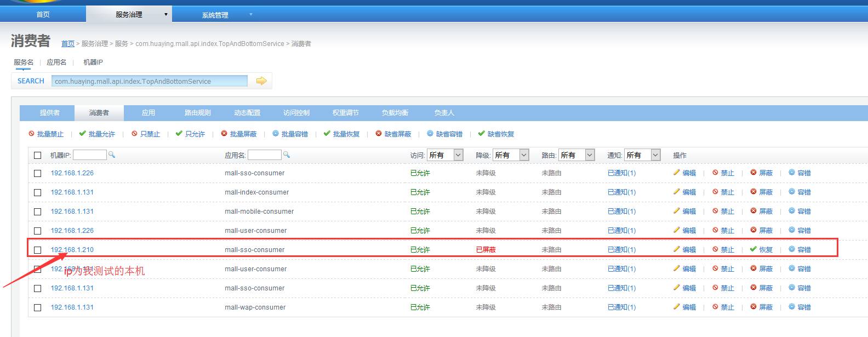
Task: Tick the select-all checkbox in table header
Action: coord(38,156)
